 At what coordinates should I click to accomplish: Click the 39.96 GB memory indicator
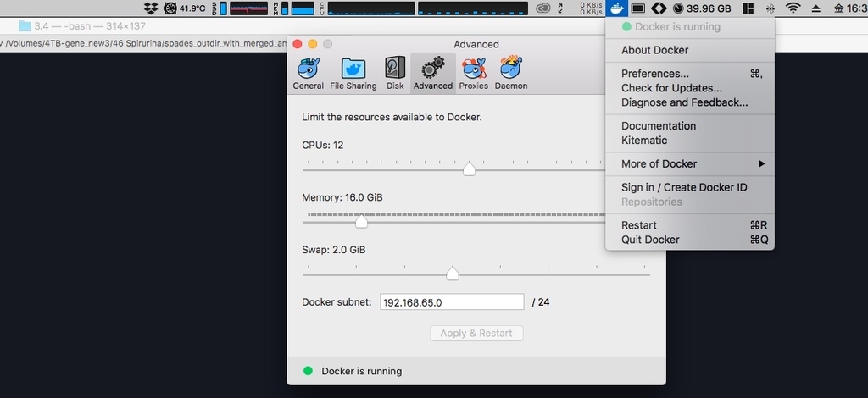click(702, 8)
